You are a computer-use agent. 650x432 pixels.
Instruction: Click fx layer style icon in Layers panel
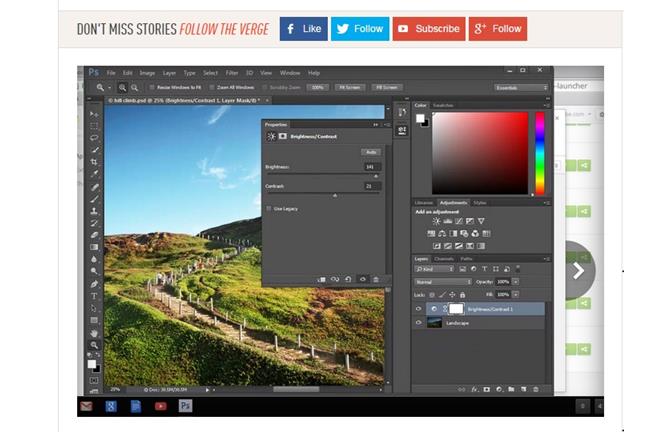(x=475, y=389)
